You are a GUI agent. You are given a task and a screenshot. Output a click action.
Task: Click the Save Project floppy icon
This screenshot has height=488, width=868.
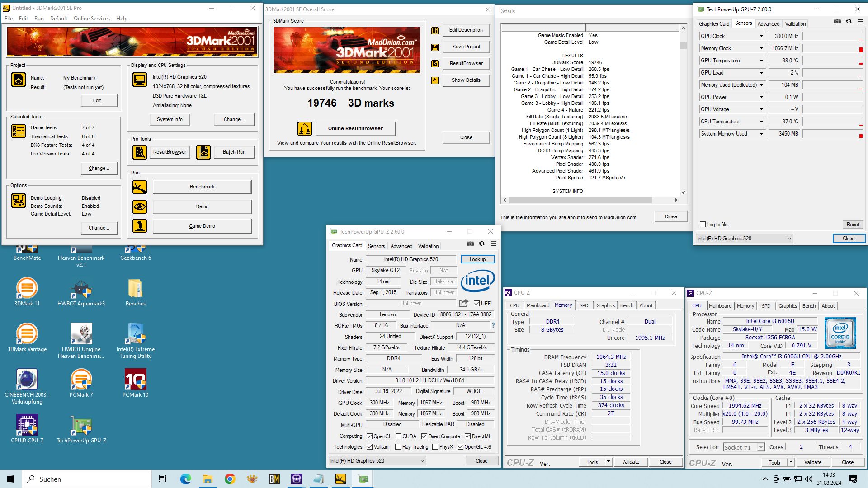pyautogui.click(x=435, y=47)
